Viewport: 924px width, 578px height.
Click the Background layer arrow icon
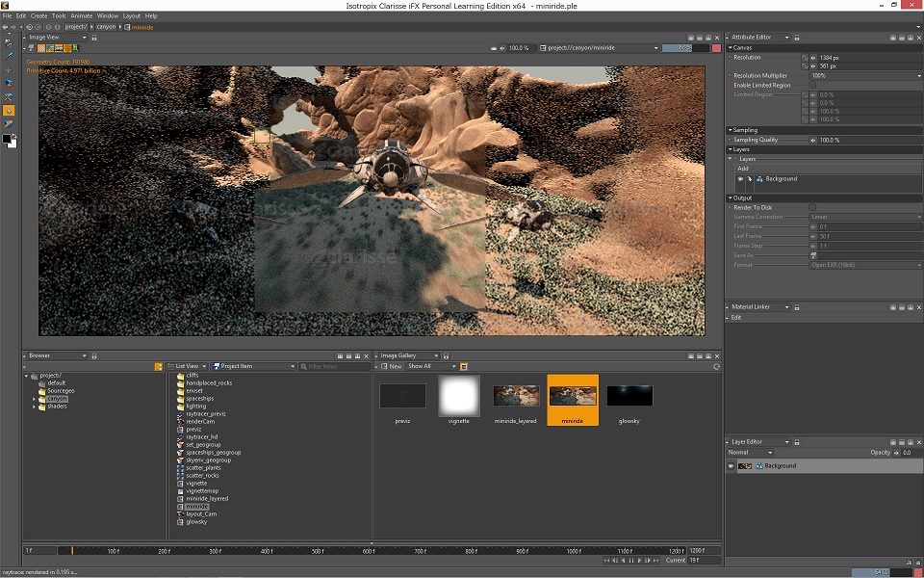point(750,179)
